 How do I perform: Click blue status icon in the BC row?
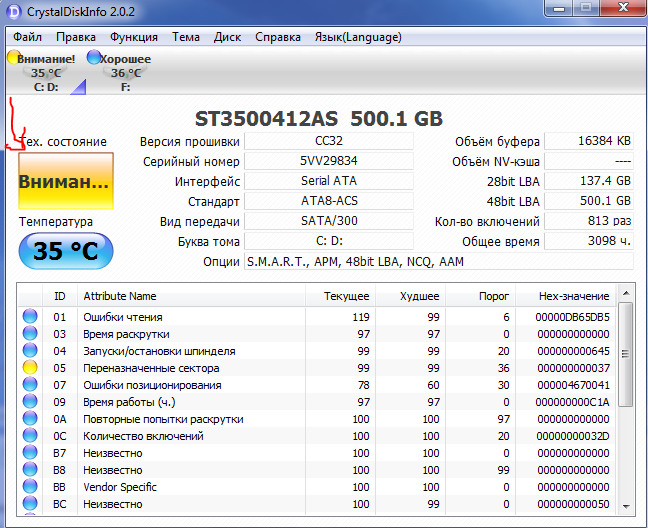30,503
